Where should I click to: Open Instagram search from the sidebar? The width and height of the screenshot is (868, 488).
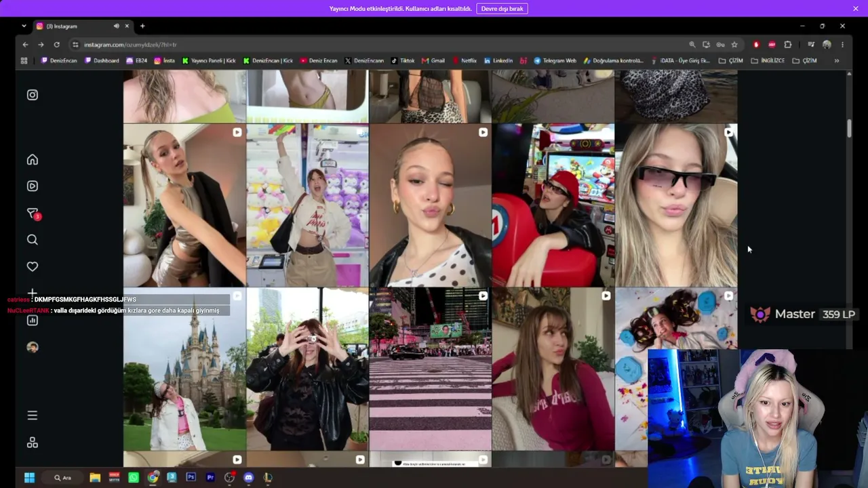pos(33,240)
